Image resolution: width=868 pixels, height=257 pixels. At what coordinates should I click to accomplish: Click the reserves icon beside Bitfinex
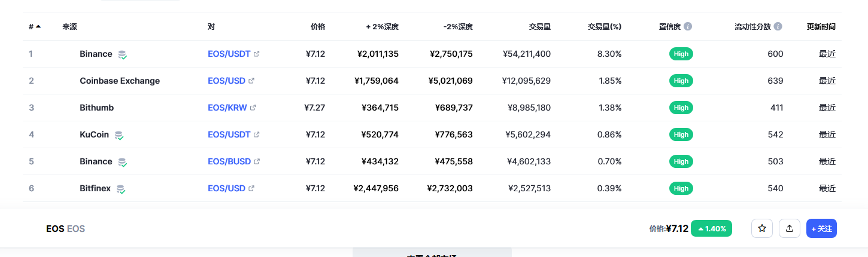click(x=120, y=189)
